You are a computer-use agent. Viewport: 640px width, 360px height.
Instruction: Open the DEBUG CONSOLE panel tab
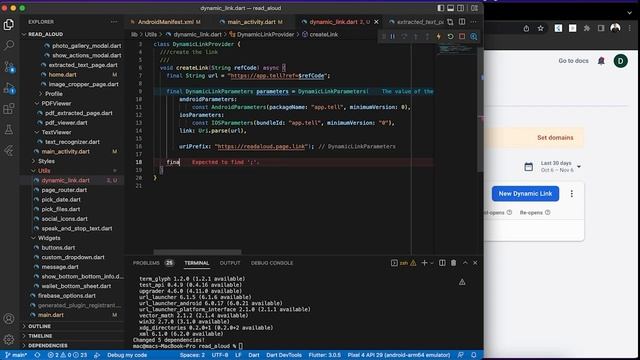(272, 263)
